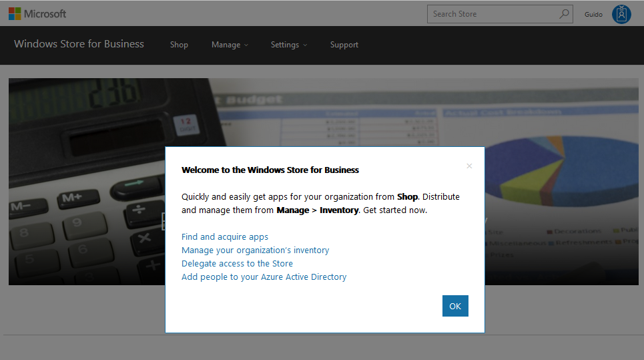This screenshot has height=360, width=644.
Task: Click the Microsoft logo
Action: [37, 14]
